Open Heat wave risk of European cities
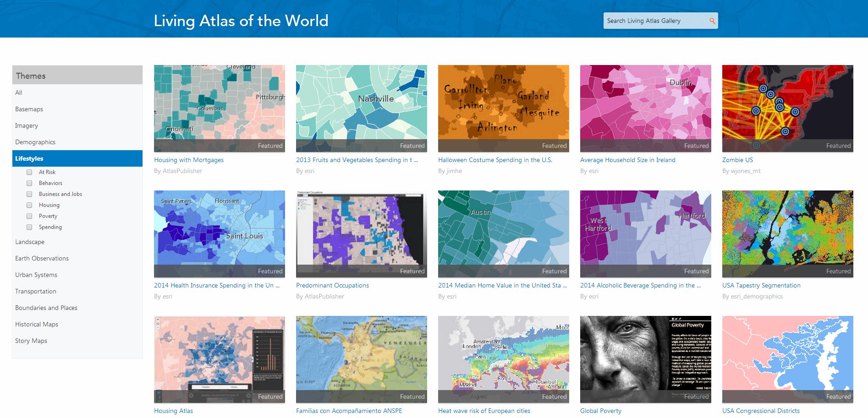The width and height of the screenshot is (868, 418). (x=484, y=411)
